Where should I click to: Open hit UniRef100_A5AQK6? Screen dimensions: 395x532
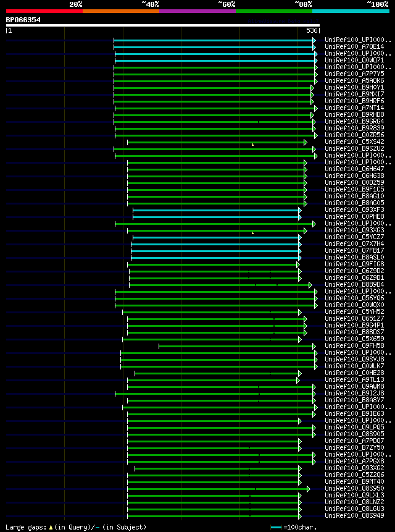(354, 81)
